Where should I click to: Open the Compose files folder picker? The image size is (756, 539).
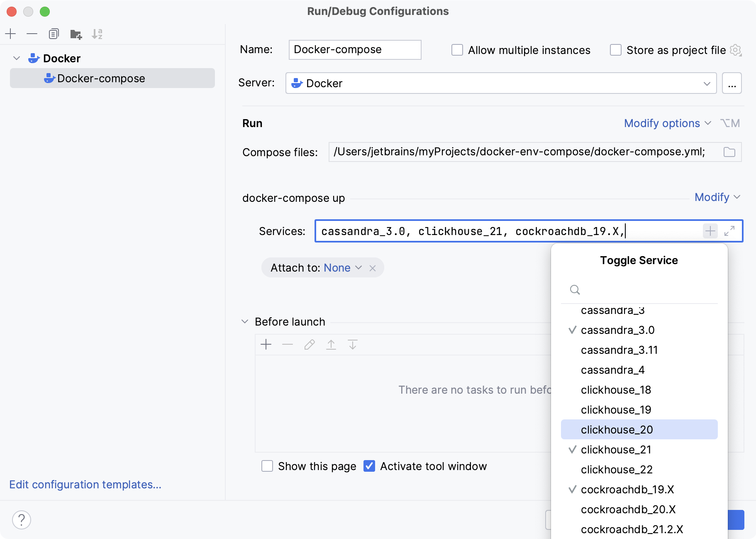(730, 152)
